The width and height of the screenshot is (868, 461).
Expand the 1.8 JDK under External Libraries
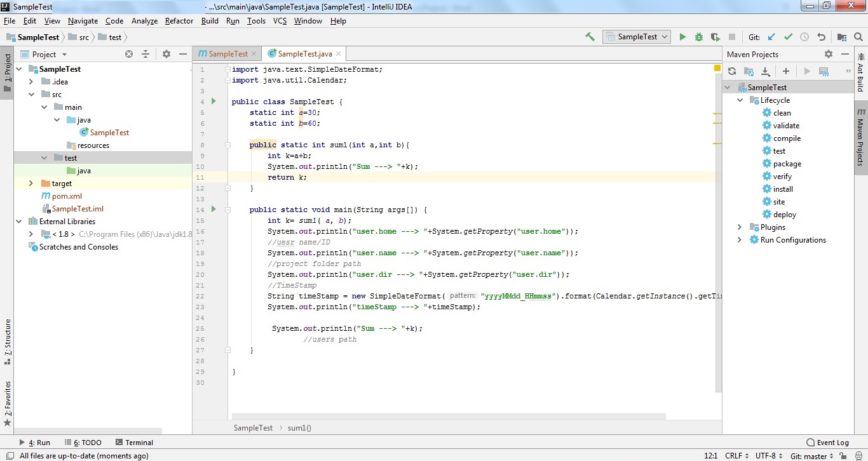tap(31, 234)
